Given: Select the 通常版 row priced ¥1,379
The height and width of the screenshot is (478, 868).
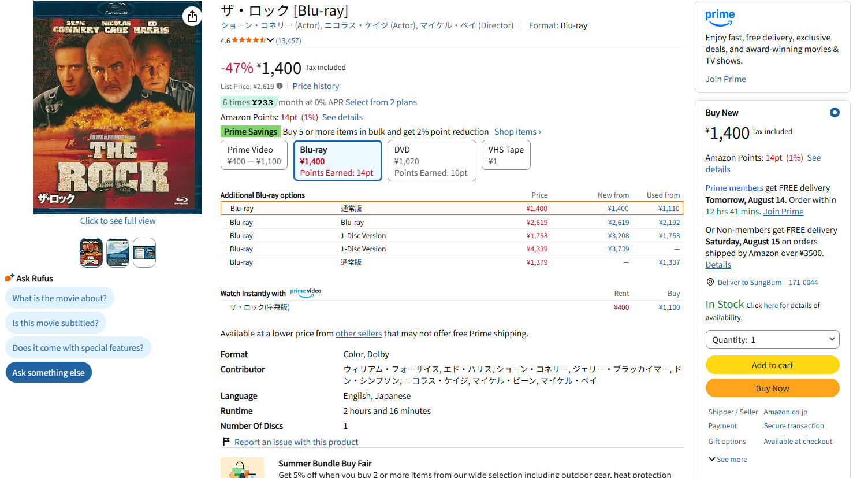Looking at the screenshot, I should pos(452,262).
